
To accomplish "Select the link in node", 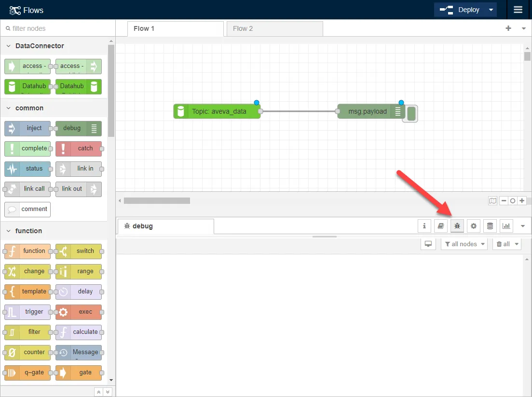I will click(78, 169).
